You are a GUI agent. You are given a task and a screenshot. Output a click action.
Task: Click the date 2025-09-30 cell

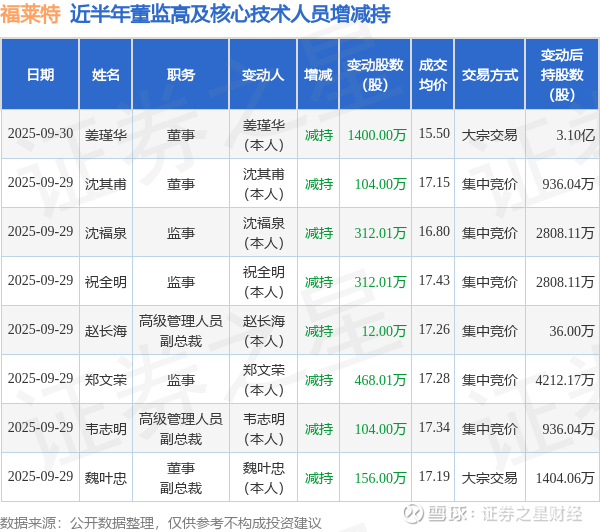[40, 134]
